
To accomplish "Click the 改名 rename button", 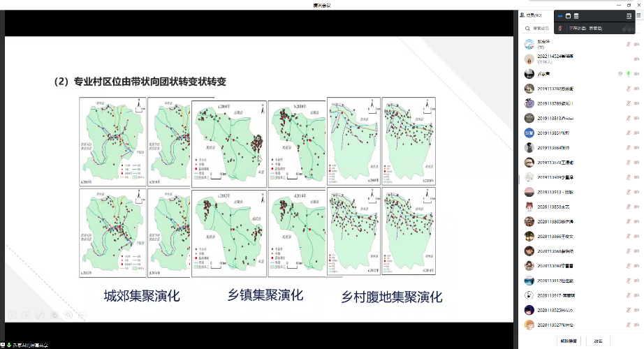I will coord(598,341).
